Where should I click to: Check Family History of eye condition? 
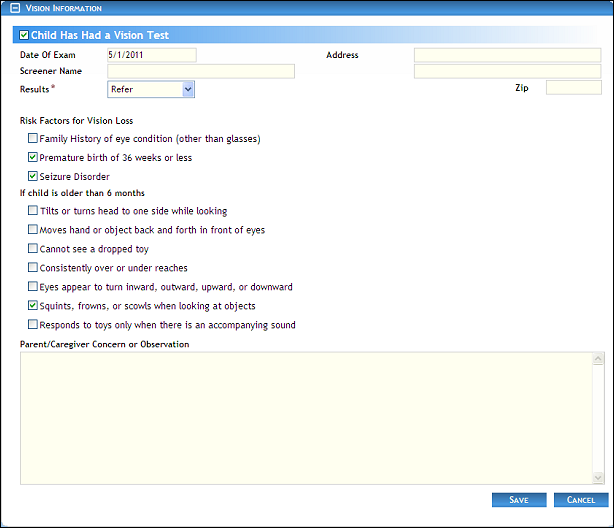[33, 139]
